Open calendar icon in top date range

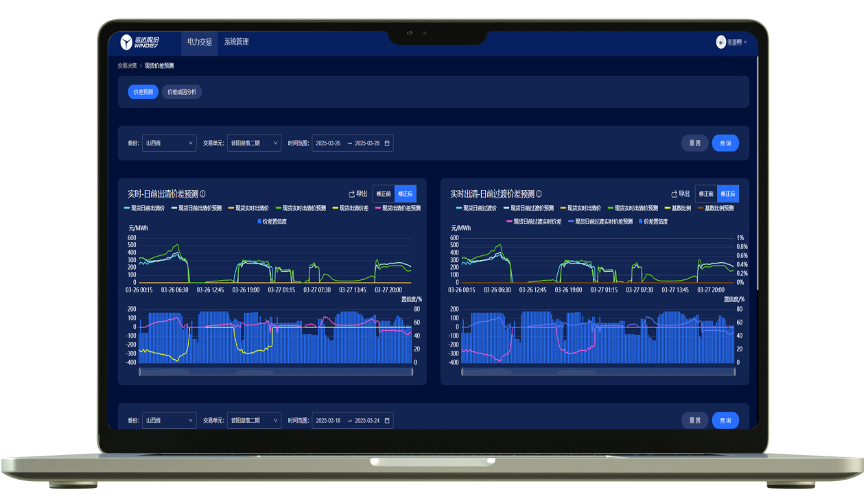(x=387, y=143)
